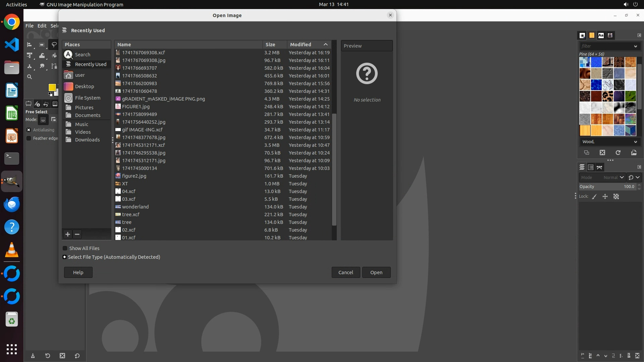Screen dimensions: 644x362
Task: Click the lock position and size icon
Action: (605, 197)
